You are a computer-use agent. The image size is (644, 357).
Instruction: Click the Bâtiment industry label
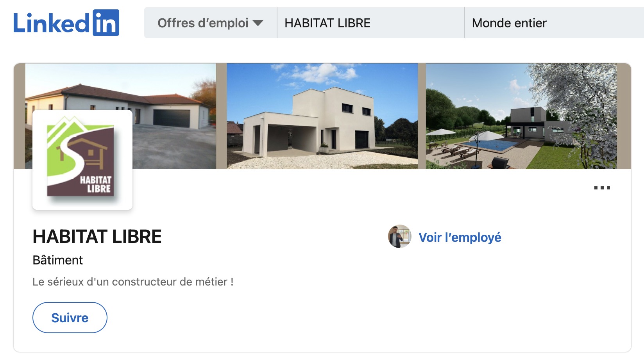(x=57, y=260)
